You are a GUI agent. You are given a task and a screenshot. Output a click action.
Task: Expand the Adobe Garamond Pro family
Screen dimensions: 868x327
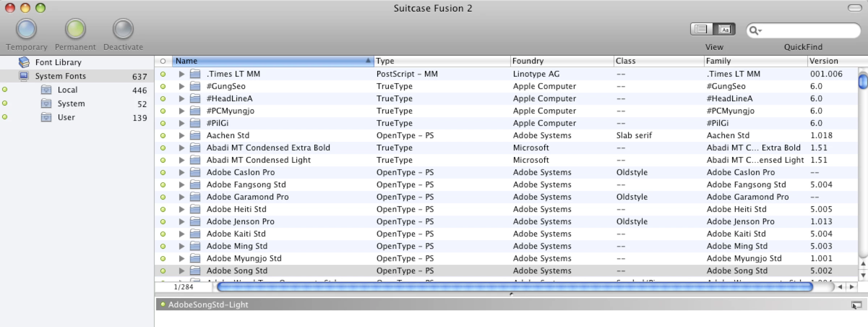coord(182,197)
